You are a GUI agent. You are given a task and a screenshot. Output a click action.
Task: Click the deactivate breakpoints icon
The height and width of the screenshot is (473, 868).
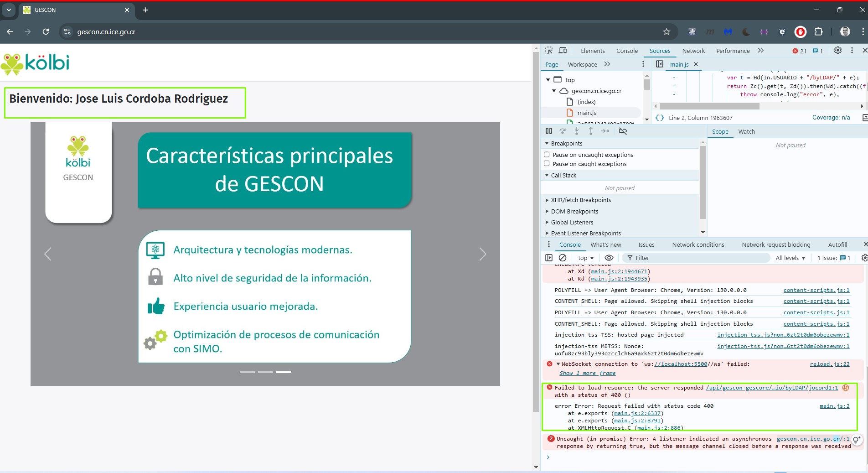tap(623, 131)
